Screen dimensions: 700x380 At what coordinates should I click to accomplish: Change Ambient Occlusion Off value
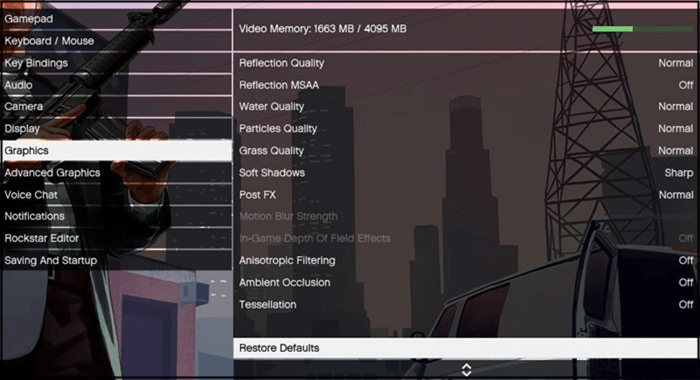click(686, 282)
